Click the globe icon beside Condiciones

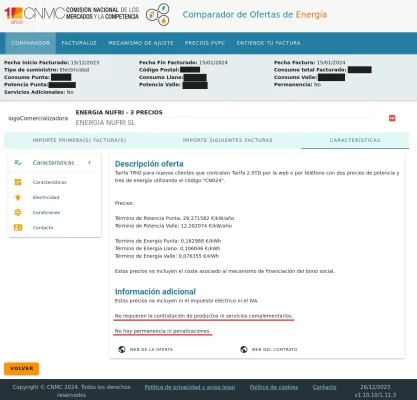click(18, 212)
